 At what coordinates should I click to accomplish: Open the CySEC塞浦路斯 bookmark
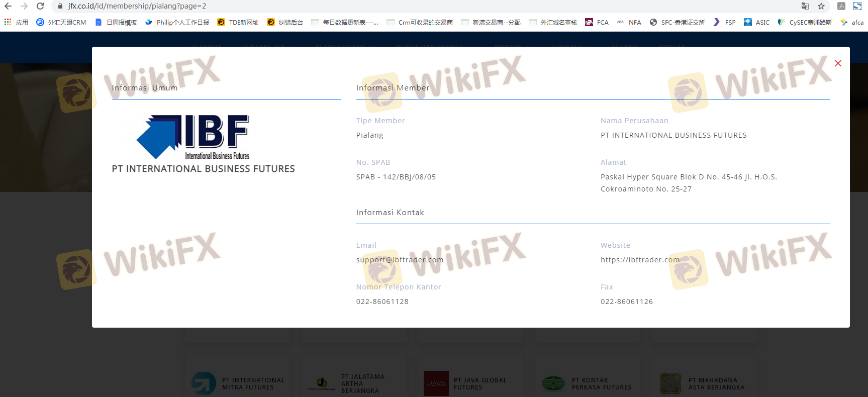pos(805,22)
